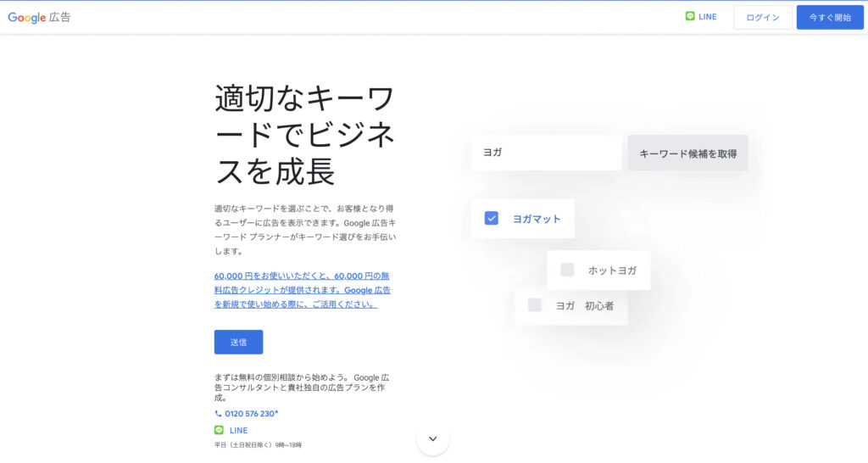This screenshot has width=868, height=463.
Task: Check the ヨガ 初心者 checkbox
Action: click(x=534, y=304)
